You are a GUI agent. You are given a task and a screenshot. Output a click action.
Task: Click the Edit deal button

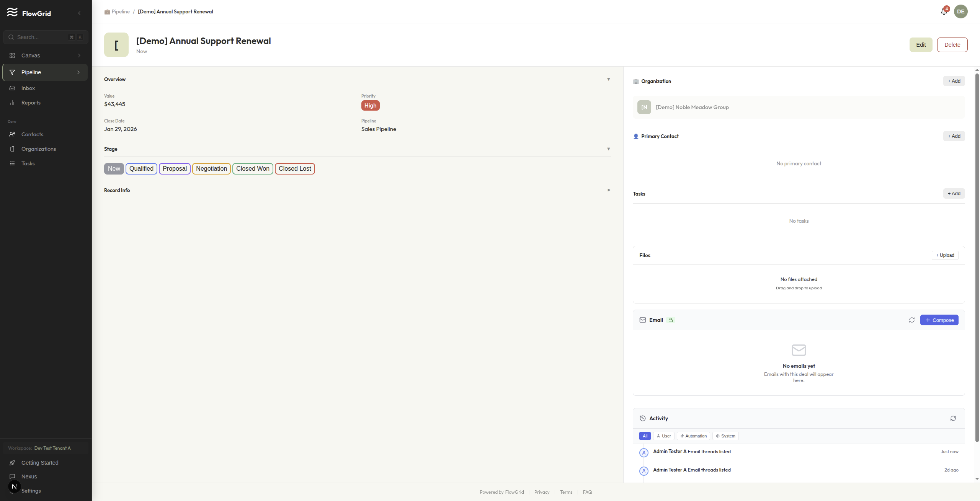(921, 45)
